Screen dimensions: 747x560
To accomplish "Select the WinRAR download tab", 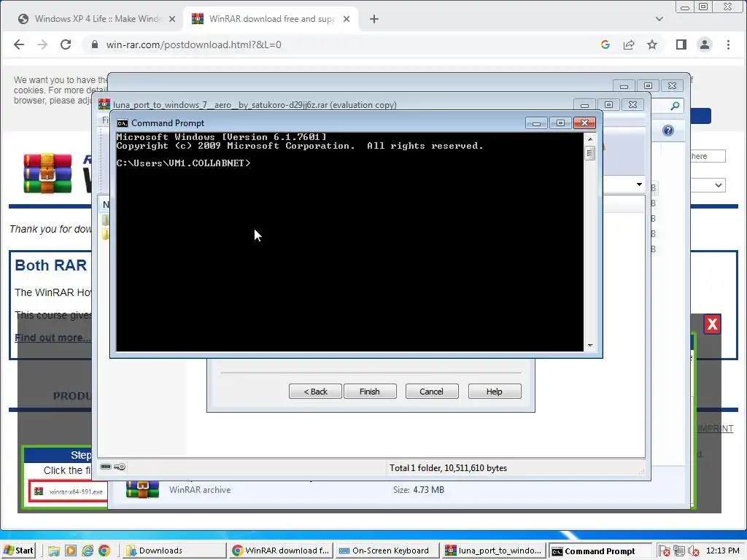I will pyautogui.click(x=271, y=19).
